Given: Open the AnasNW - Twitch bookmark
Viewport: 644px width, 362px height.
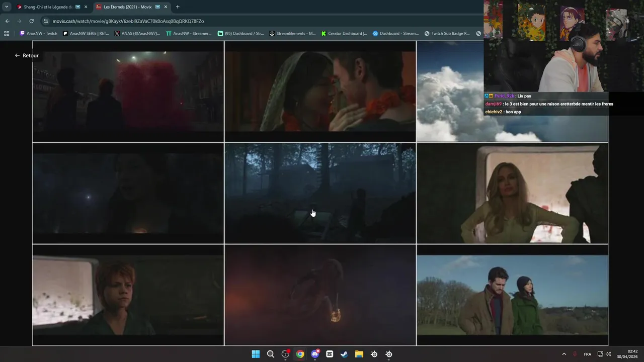Looking at the screenshot, I should 39,34.
